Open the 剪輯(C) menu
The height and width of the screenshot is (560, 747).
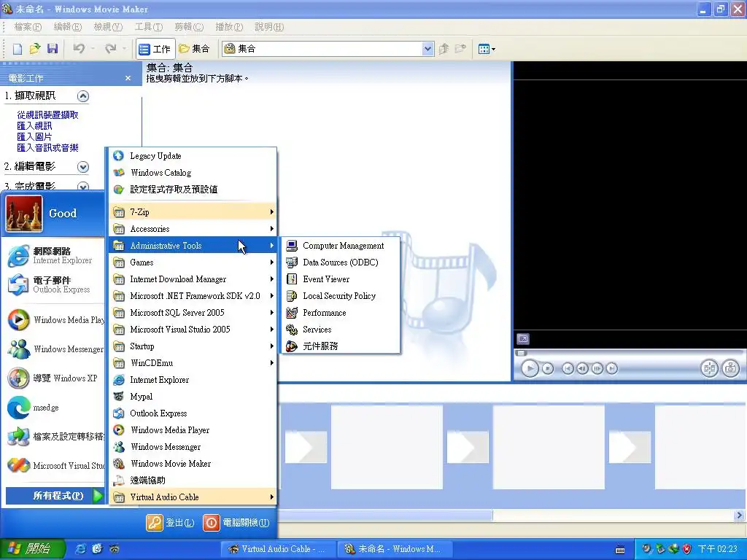(189, 27)
